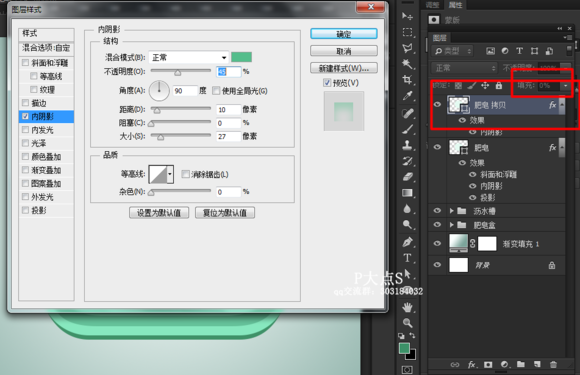Filter layers by pixel image icon
This screenshot has height=375, width=580.
click(x=490, y=51)
